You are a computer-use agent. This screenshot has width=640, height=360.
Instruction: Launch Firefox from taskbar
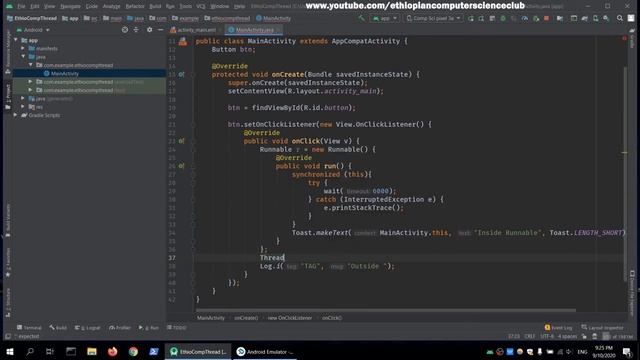[113, 351]
